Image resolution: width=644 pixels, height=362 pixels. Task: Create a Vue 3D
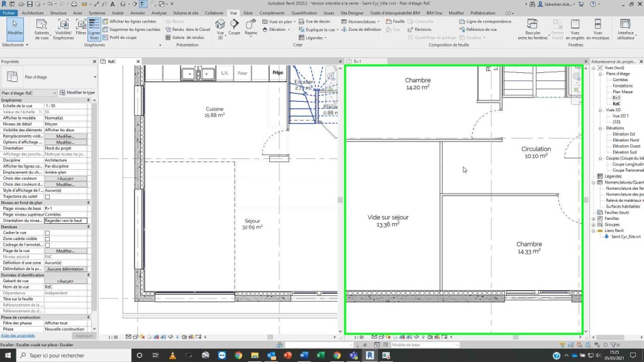(x=221, y=29)
